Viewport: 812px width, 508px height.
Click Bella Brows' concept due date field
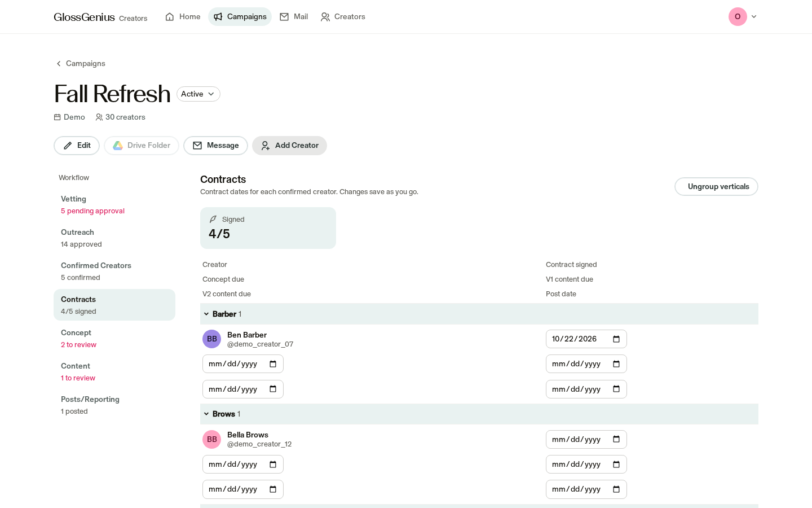[243, 465]
